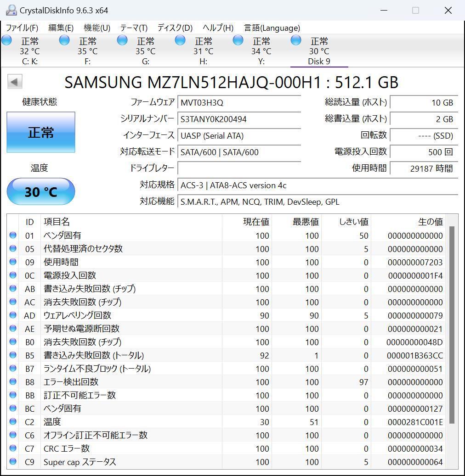Image resolution: width=465 pixels, height=476 pixels.
Task: Select the Y: disk tab
Action: pos(261,50)
